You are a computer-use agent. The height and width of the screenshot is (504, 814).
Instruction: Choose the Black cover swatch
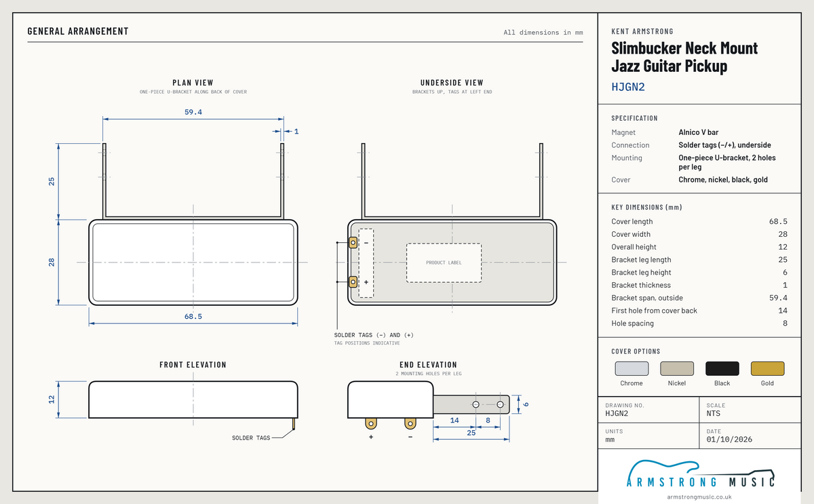(x=722, y=368)
